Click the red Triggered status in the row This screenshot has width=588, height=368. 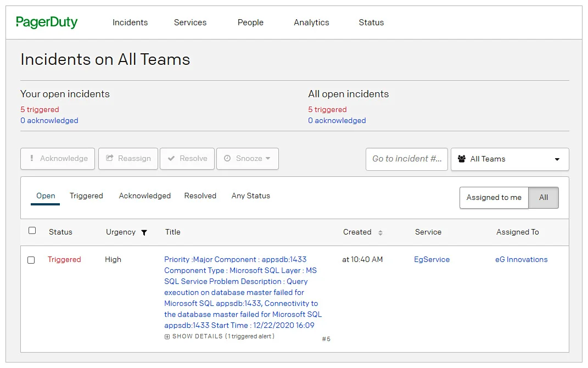point(64,260)
